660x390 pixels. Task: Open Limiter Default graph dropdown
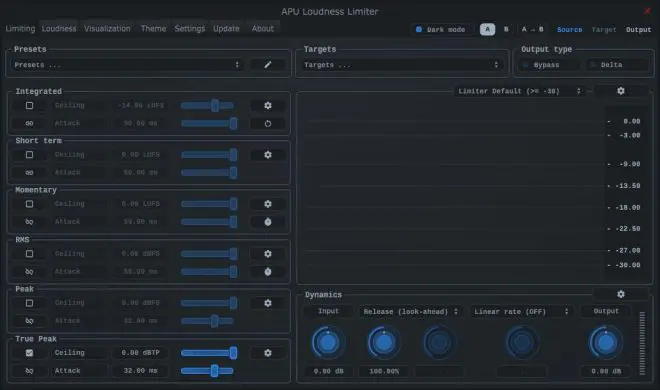tap(519, 91)
